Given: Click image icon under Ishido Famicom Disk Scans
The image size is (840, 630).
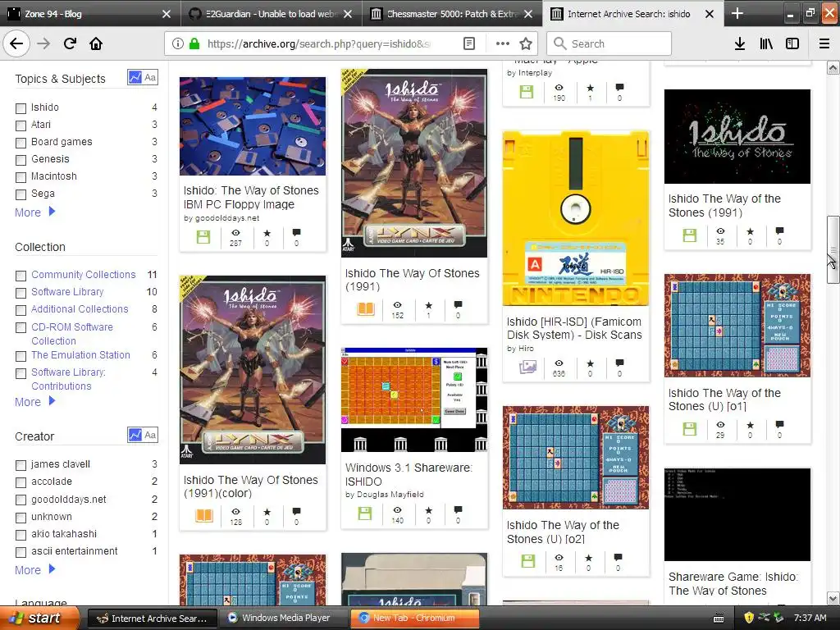Looking at the screenshot, I should (527, 367).
